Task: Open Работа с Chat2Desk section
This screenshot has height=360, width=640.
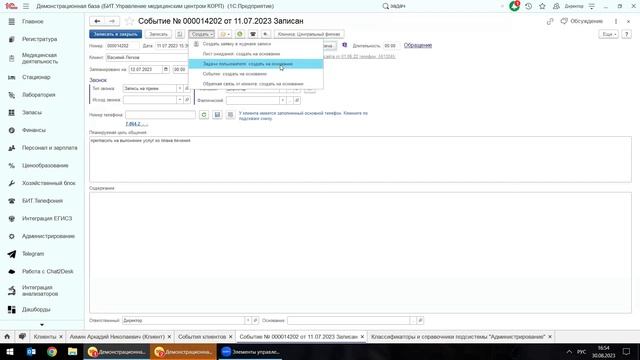Action: pos(48,271)
